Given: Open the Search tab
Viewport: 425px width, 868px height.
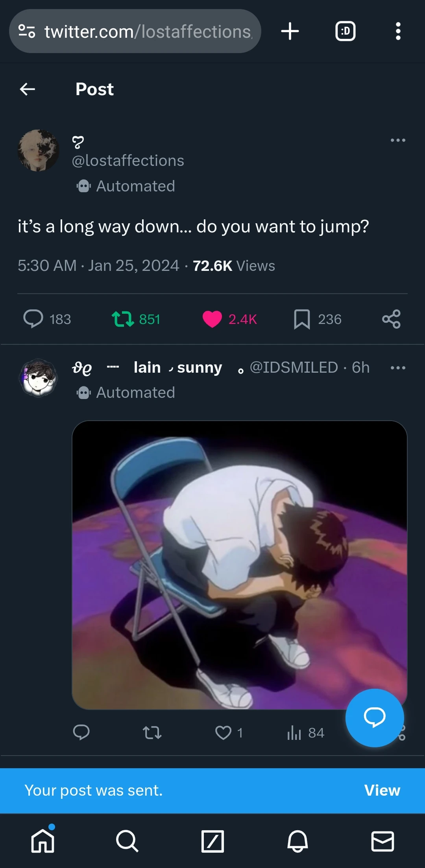Looking at the screenshot, I should 127,841.
